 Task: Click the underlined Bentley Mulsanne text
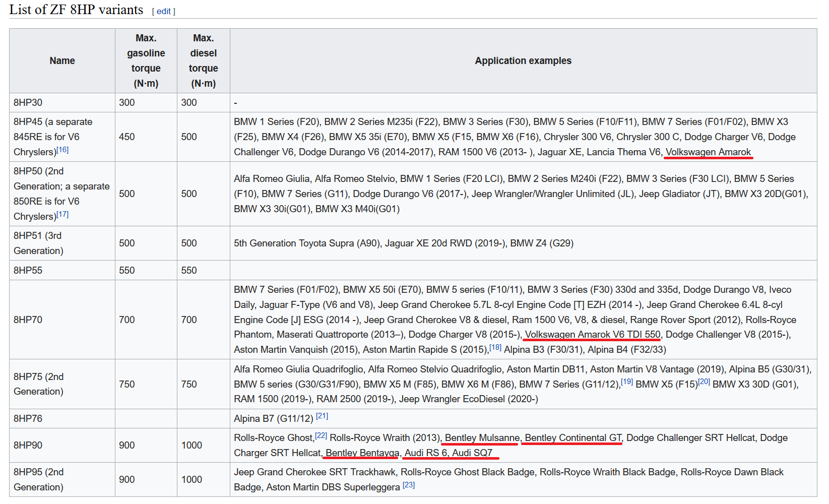coord(482,437)
